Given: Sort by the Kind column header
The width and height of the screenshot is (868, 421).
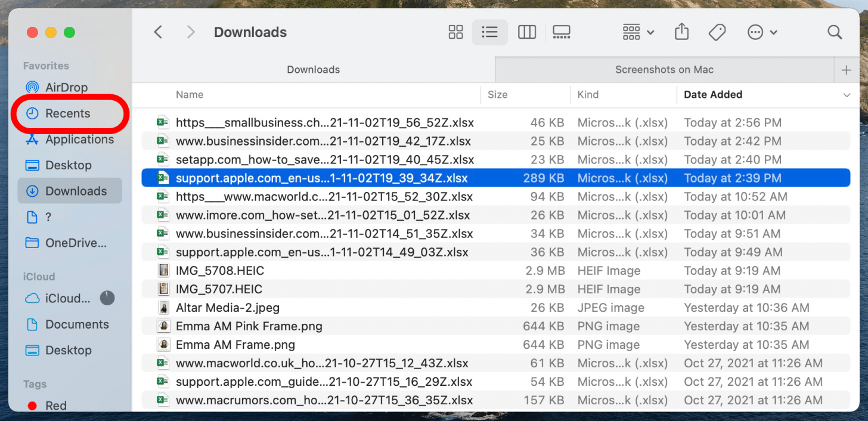Looking at the screenshot, I should coord(588,94).
